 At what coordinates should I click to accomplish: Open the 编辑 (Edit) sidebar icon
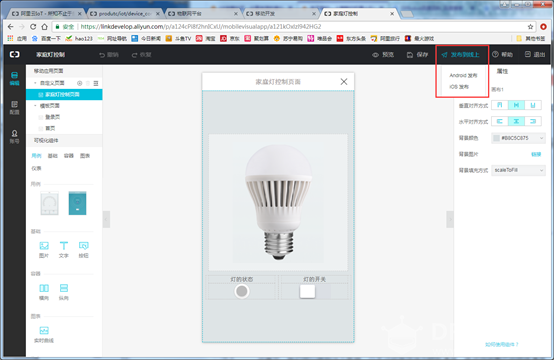tap(14, 78)
